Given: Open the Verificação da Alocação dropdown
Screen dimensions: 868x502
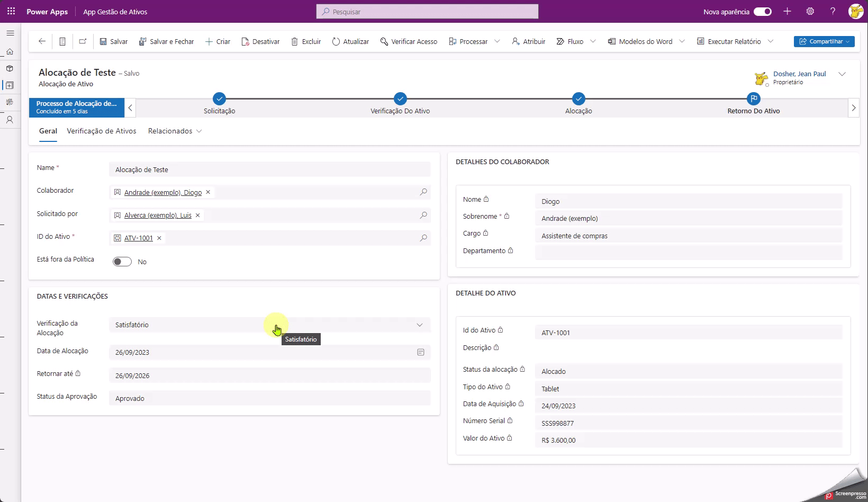Looking at the screenshot, I should 420,325.
